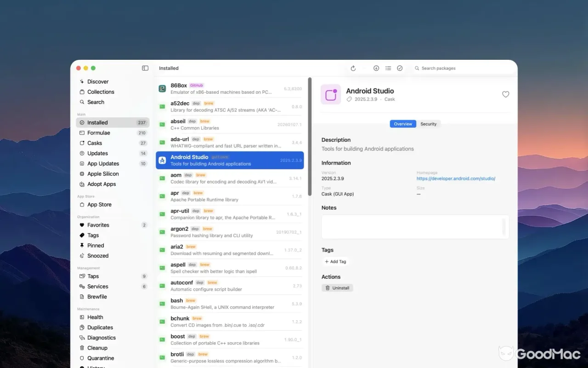Click the download arrow circle toolbar icon

376,68
